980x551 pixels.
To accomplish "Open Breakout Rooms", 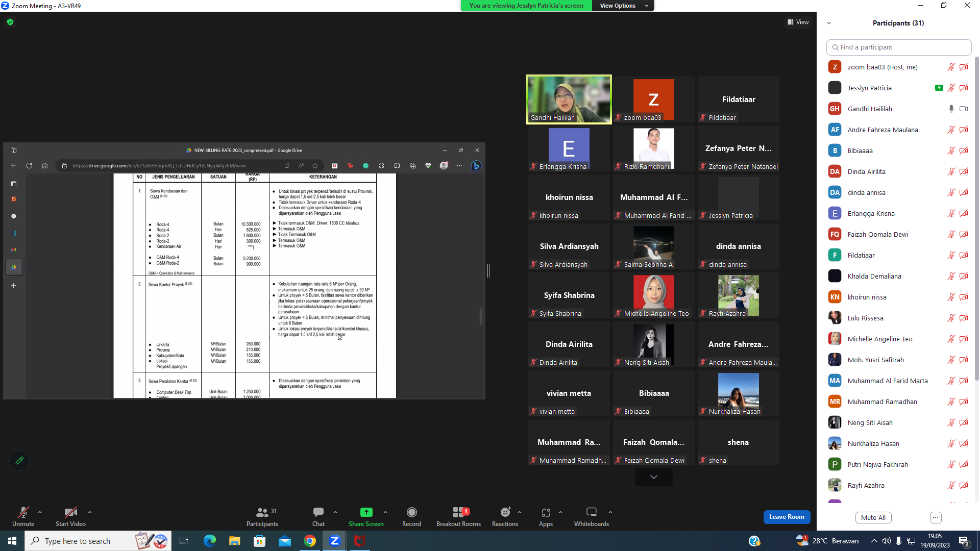I will tap(458, 516).
